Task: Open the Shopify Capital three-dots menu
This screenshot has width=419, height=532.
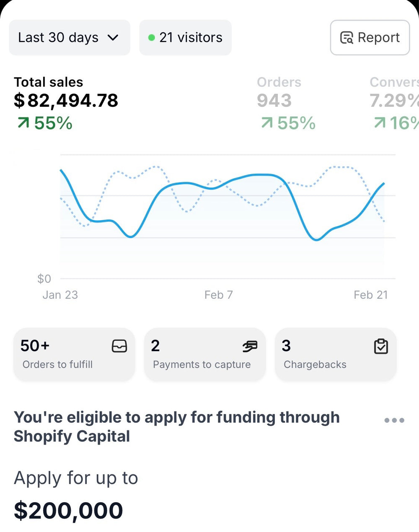Action: [394, 420]
